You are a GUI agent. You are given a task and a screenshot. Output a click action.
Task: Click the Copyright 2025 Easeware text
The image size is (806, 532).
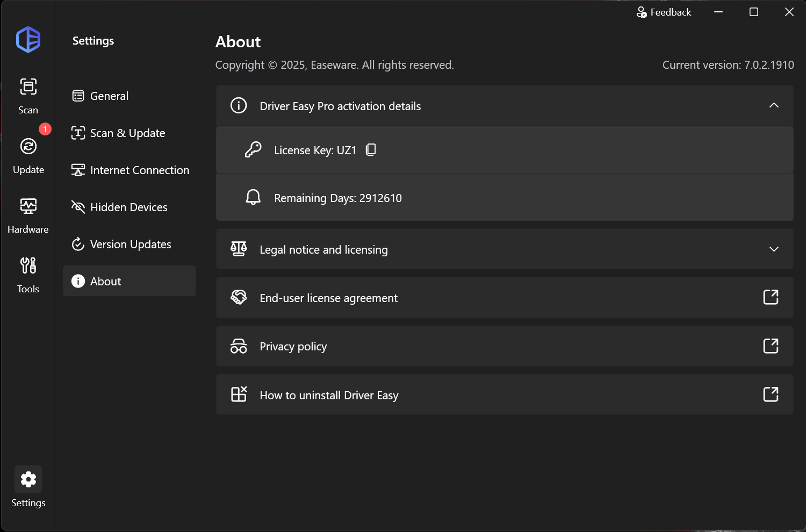tap(335, 65)
